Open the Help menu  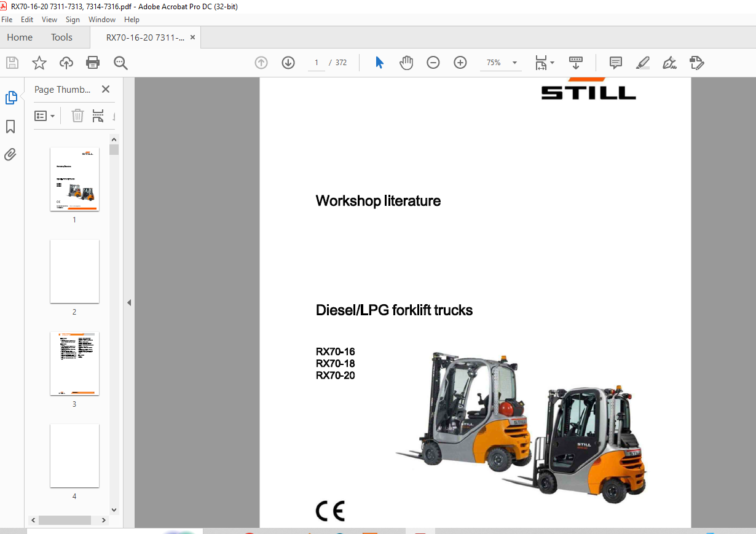132,20
